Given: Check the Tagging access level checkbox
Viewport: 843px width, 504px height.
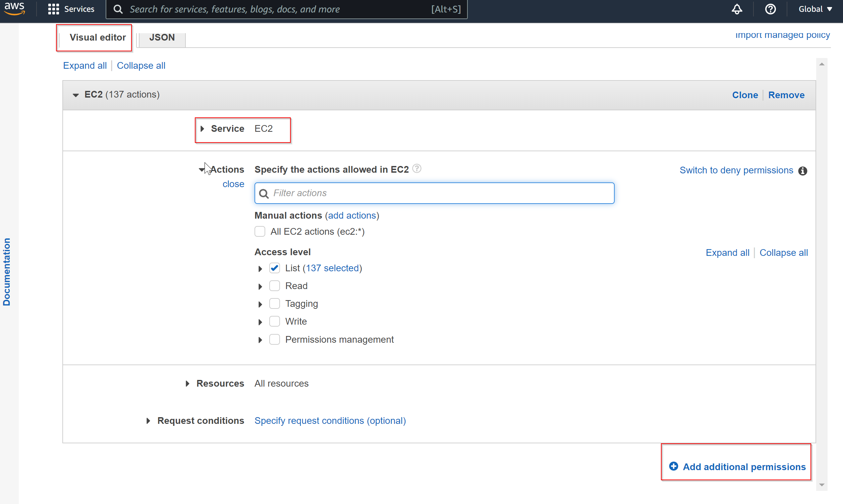Looking at the screenshot, I should pos(274,303).
